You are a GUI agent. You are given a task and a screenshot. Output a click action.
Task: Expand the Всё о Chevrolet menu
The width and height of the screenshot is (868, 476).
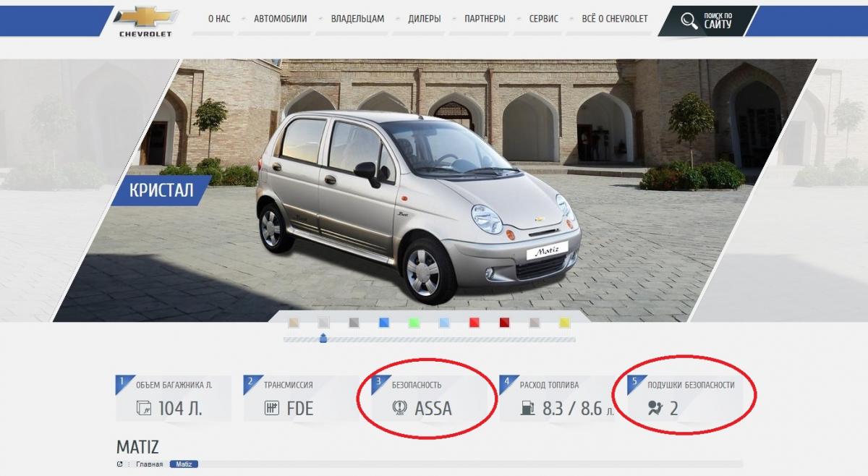click(615, 19)
